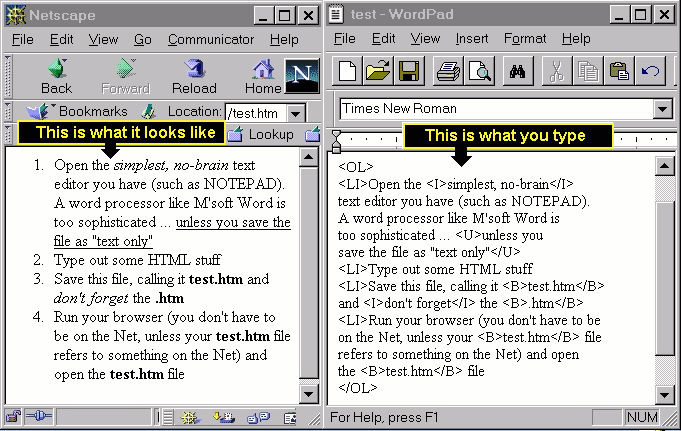The image size is (681, 431).
Task: Click WordPad scrollbar down arrow
Action: coord(665,395)
